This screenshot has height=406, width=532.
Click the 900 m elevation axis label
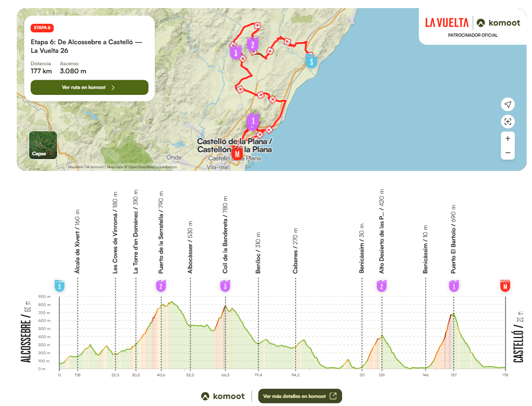tap(44, 297)
